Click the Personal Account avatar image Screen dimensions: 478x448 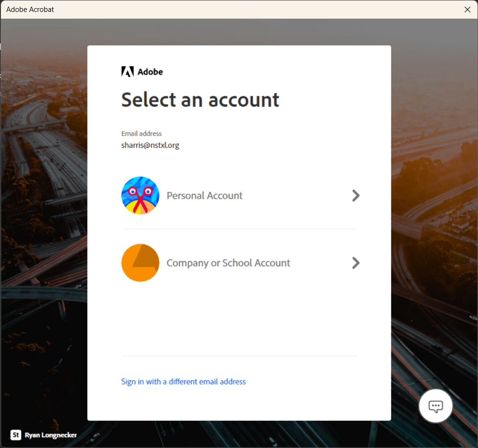[x=140, y=195]
